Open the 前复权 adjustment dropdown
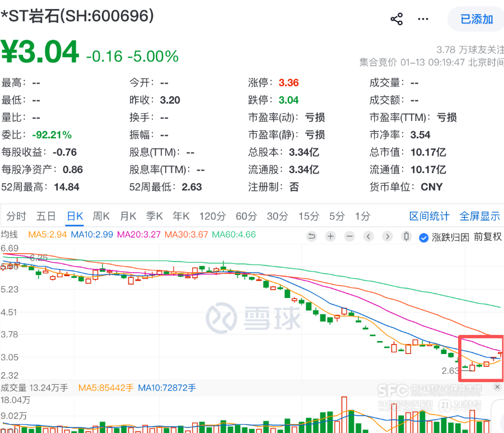The height and width of the screenshot is (433, 504). [487, 237]
